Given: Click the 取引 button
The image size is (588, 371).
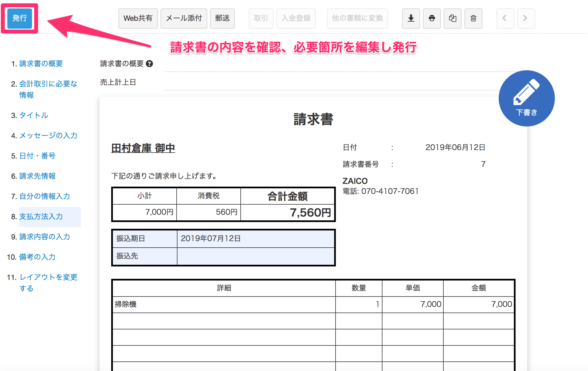Looking at the screenshot, I should coord(261,18).
